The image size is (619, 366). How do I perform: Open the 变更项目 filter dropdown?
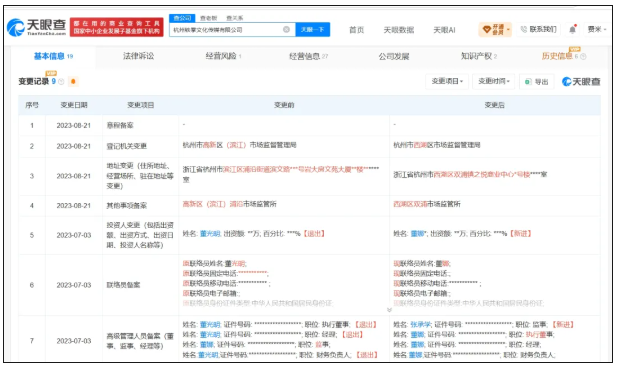click(447, 81)
